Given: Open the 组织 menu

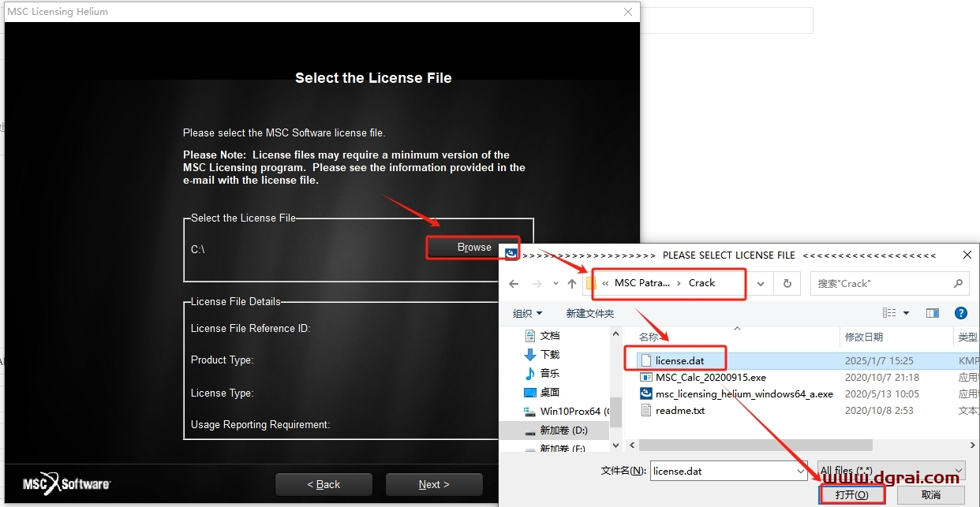Looking at the screenshot, I should pos(528,313).
